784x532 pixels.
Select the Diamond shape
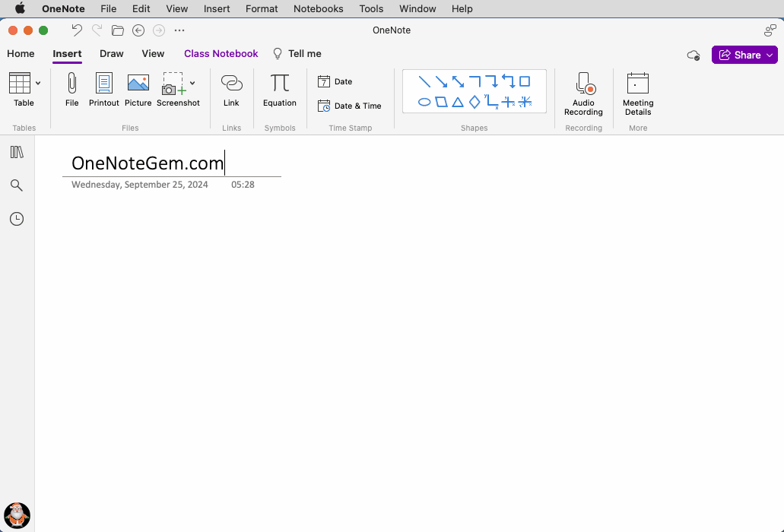click(475, 103)
